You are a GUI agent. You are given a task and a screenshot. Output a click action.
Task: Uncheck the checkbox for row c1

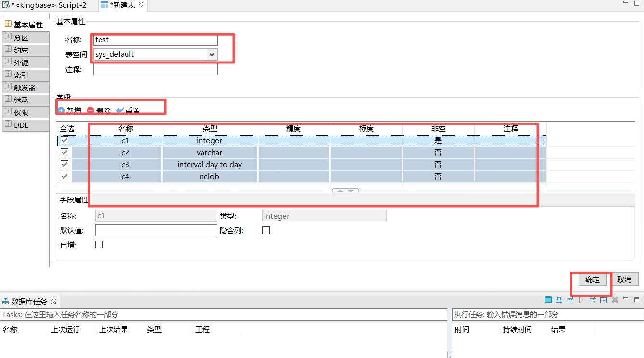coord(64,141)
